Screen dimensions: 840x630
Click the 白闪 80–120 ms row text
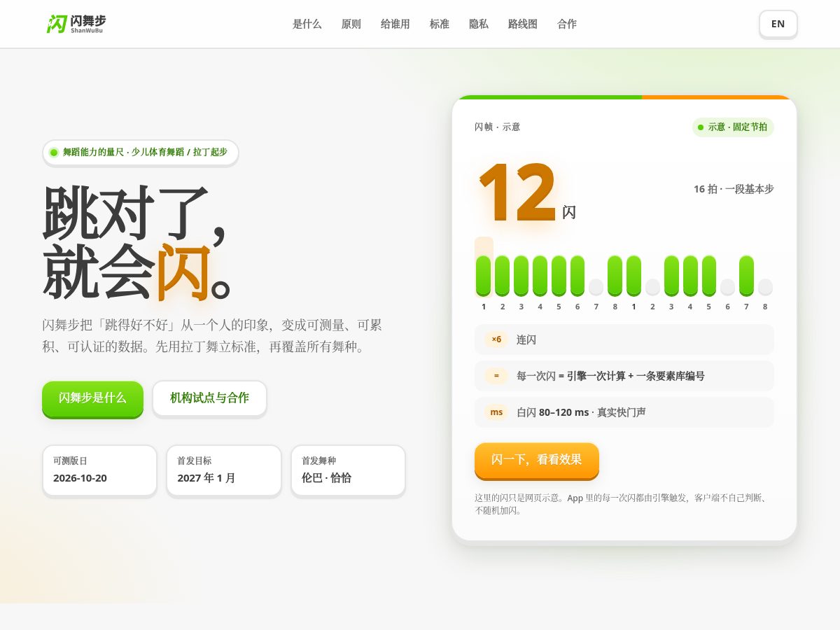[x=581, y=412]
